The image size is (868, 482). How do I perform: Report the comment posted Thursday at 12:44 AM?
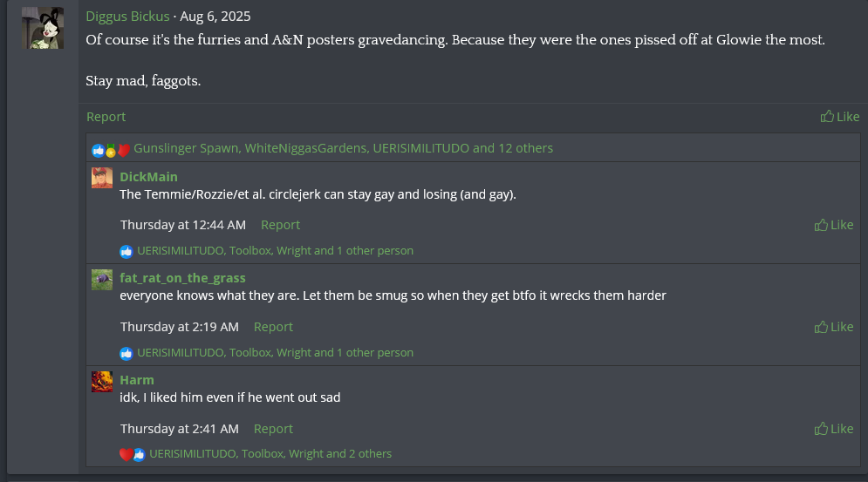[x=280, y=225]
